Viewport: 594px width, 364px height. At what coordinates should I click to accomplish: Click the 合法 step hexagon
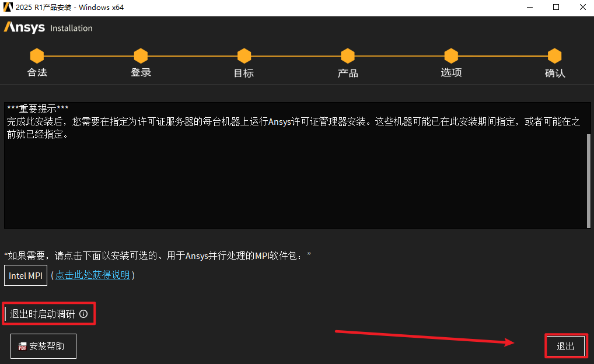click(x=37, y=55)
